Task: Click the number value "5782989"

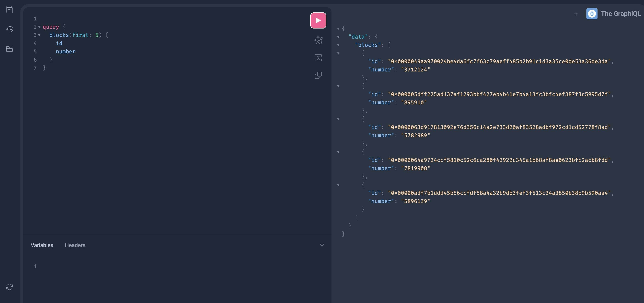Action: point(415,135)
